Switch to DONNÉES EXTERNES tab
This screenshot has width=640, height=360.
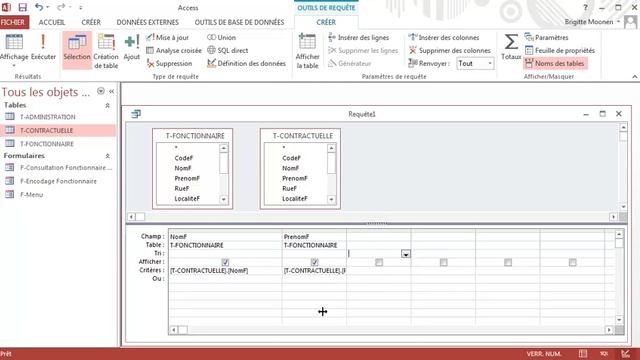click(x=147, y=22)
